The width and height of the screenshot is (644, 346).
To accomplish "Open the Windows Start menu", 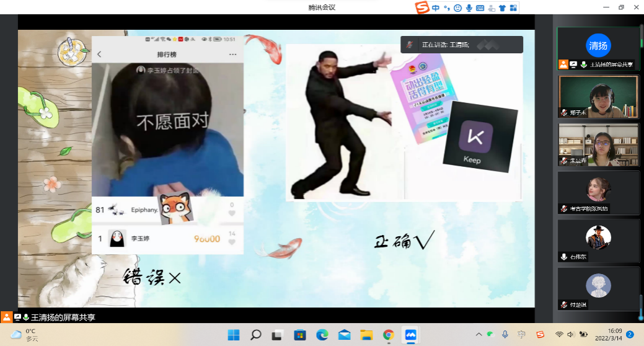I will click(x=234, y=335).
